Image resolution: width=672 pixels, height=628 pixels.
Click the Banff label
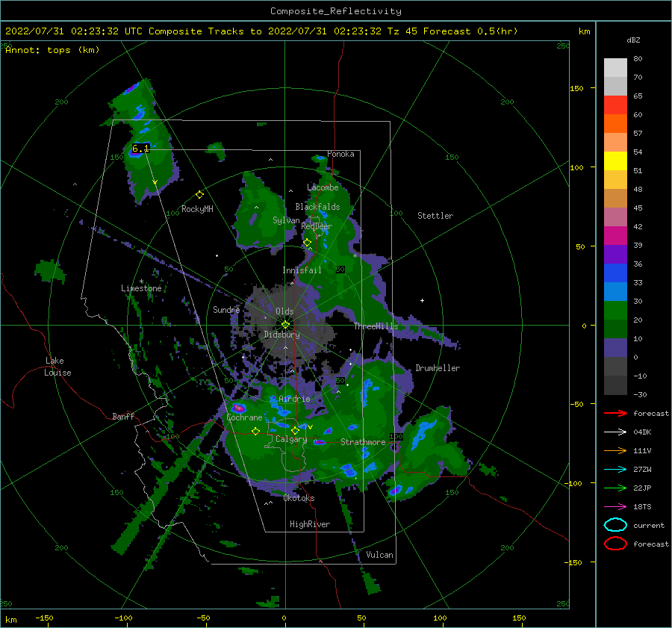coord(123,416)
